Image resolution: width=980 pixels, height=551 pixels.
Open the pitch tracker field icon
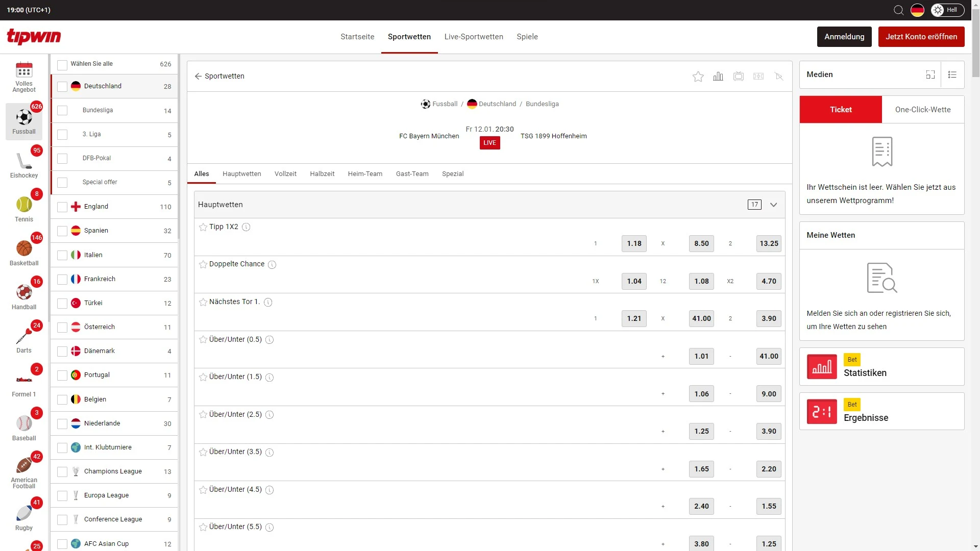[758, 77]
